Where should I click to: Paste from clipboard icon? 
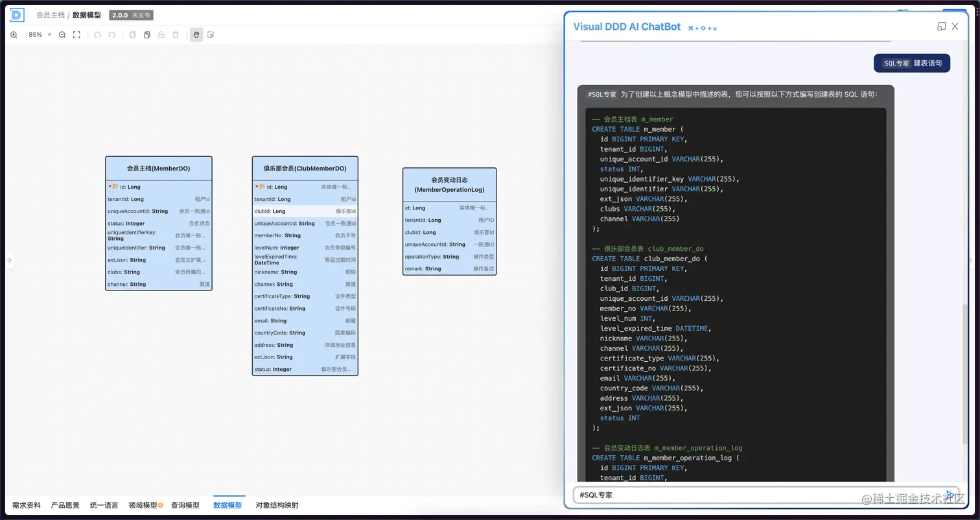pyautogui.click(x=147, y=35)
